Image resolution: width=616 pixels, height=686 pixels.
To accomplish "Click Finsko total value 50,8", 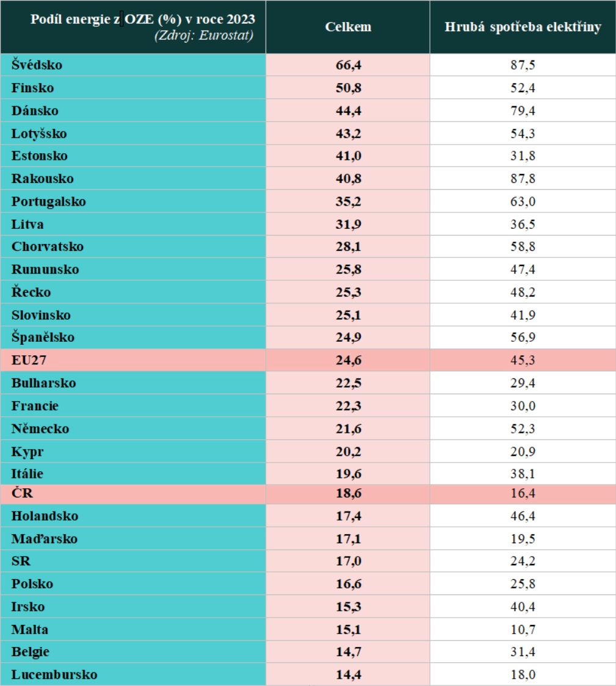I will pyautogui.click(x=348, y=88).
